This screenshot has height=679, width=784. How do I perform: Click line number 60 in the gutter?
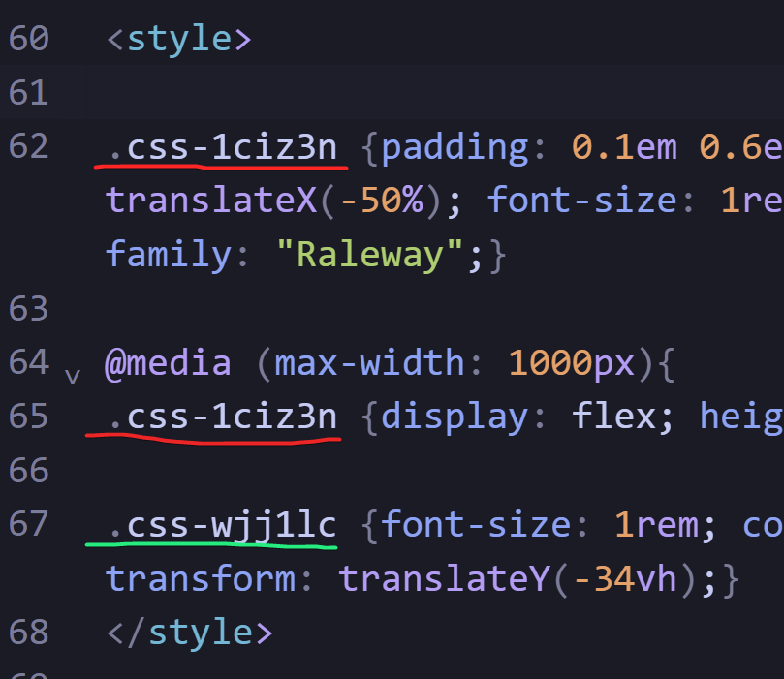point(28,40)
